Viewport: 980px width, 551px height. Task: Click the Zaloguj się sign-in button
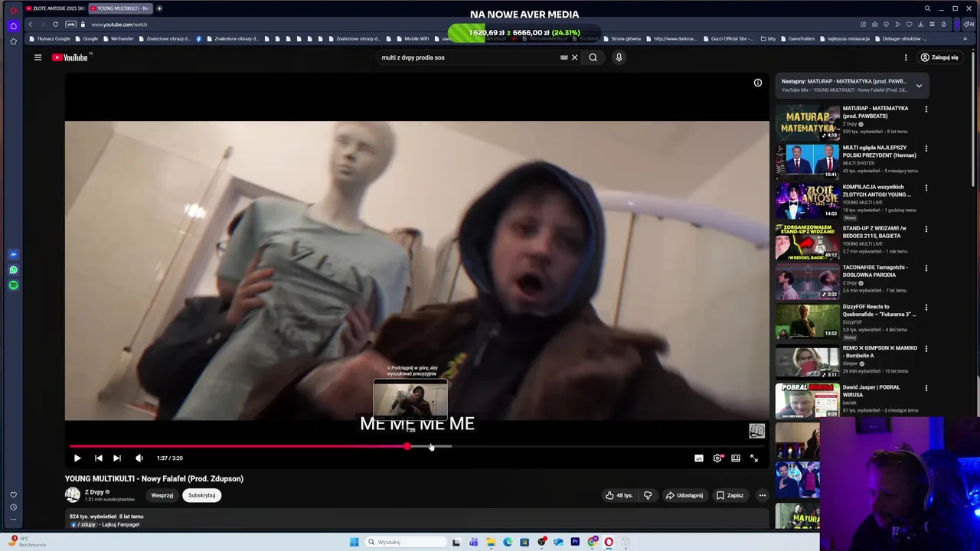tap(939, 57)
